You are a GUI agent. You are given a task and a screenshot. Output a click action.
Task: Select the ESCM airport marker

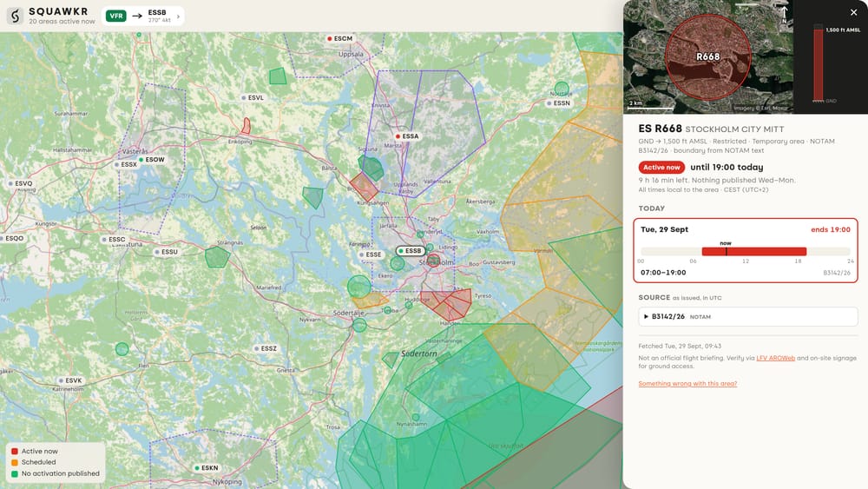(x=340, y=39)
